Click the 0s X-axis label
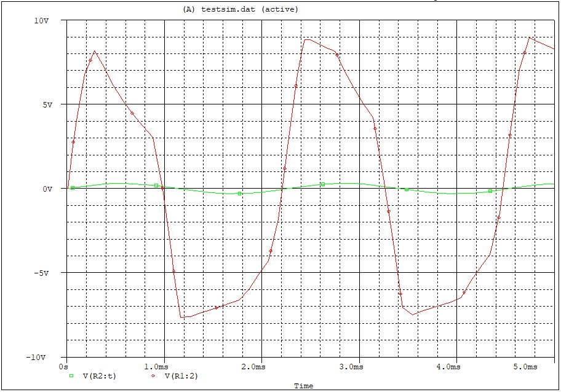Image resolution: width=561 pixels, height=392 pixels. pyautogui.click(x=63, y=366)
